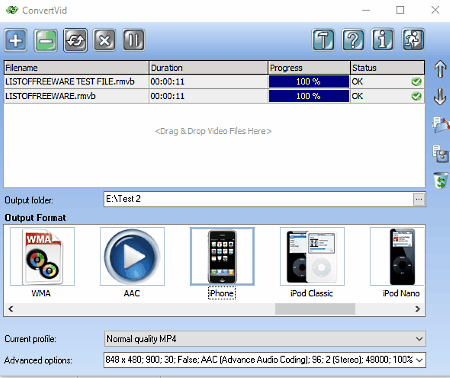
Task: Click the ConvertVid title bar app icon
Action: 12,10
